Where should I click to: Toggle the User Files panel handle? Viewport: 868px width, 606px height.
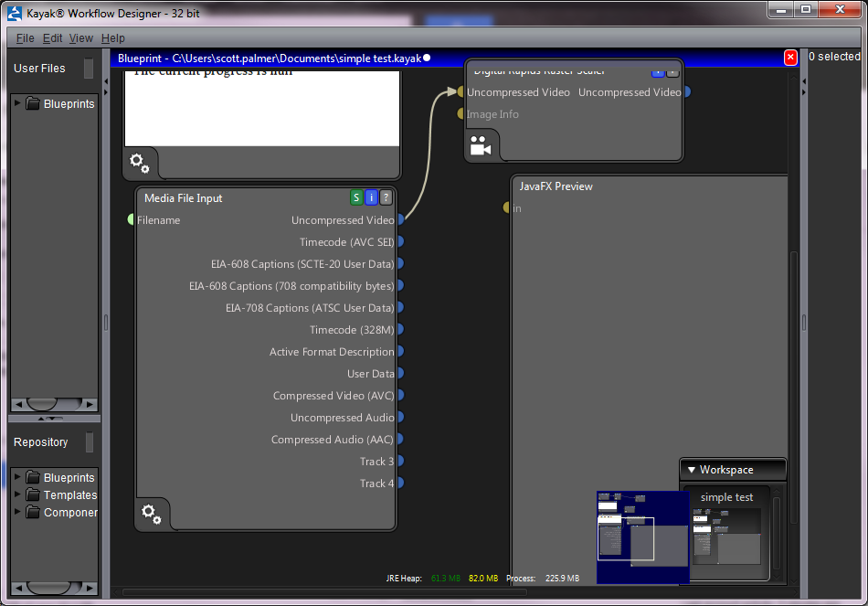tap(88, 69)
